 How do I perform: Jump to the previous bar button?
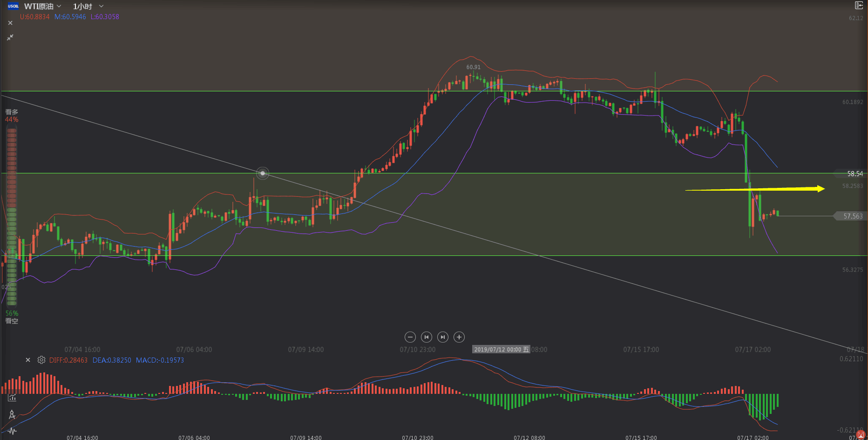pyautogui.click(x=427, y=337)
